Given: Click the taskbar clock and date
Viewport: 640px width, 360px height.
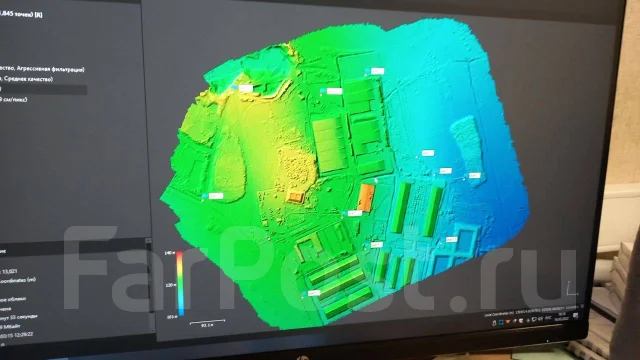Looking at the screenshot, I should coord(561,317).
